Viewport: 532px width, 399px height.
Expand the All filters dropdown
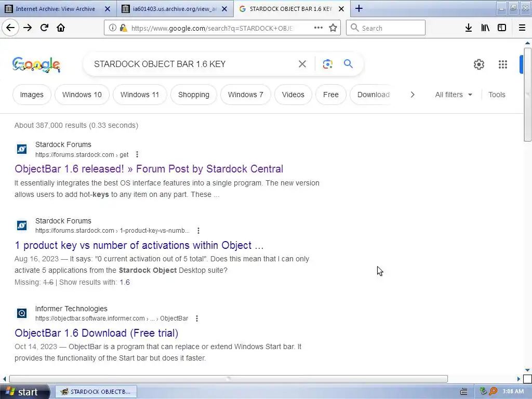click(x=454, y=95)
